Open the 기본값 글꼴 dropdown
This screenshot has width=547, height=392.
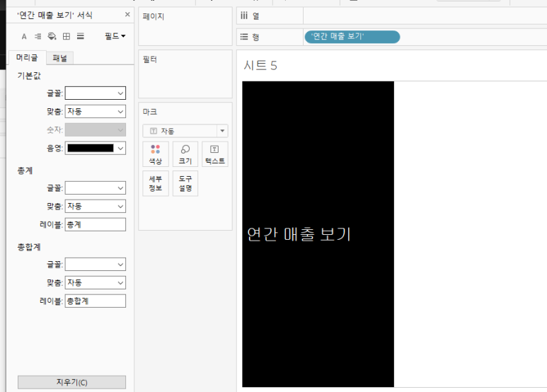[96, 93]
